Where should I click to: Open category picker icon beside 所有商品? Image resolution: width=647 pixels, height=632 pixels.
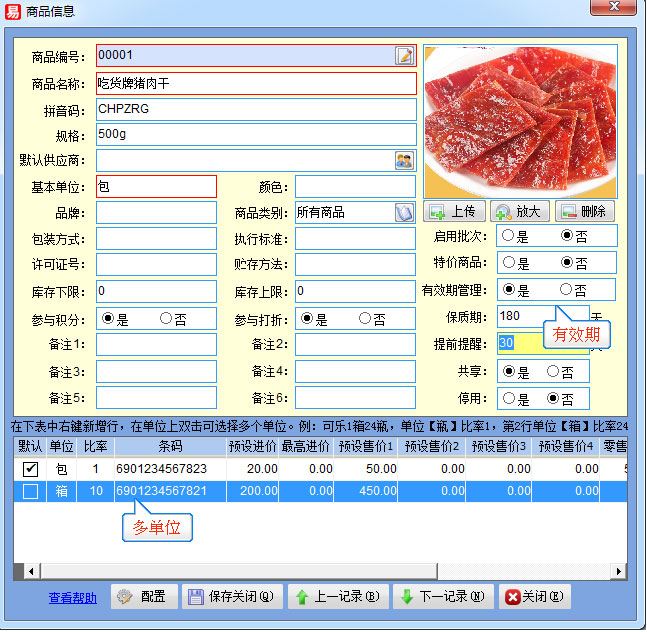pyautogui.click(x=404, y=212)
